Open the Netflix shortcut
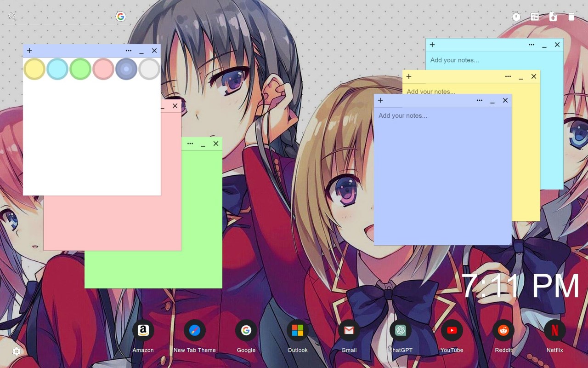The width and height of the screenshot is (588, 368). [x=555, y=330]
